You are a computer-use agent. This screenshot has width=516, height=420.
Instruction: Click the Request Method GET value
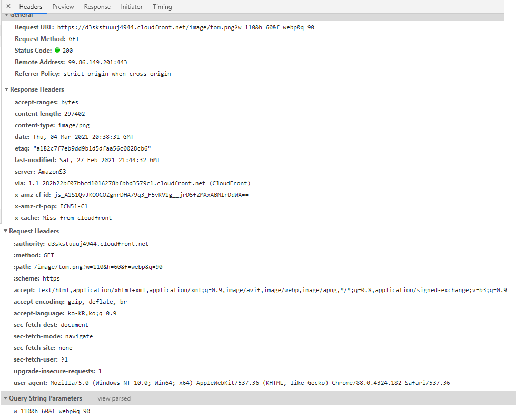74,39
